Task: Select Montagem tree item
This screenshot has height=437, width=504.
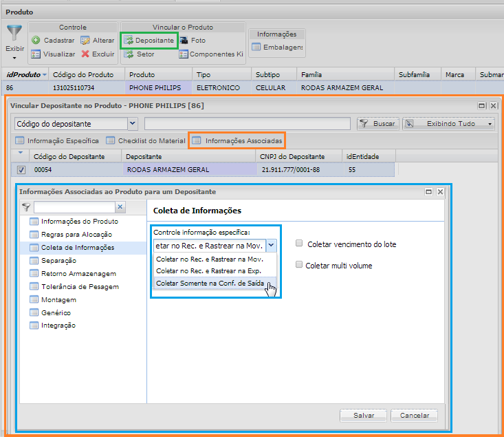Action: click(x=53, y=299)
